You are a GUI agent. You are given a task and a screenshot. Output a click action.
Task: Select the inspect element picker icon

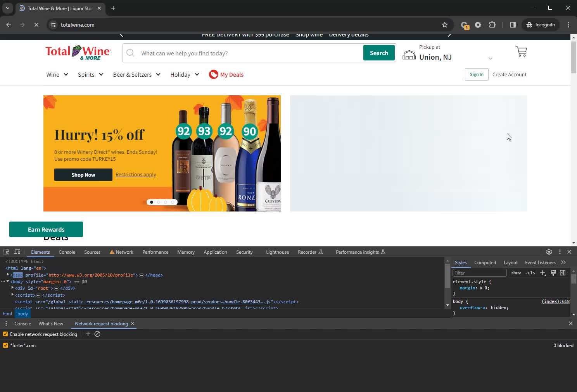pos(6,252)
